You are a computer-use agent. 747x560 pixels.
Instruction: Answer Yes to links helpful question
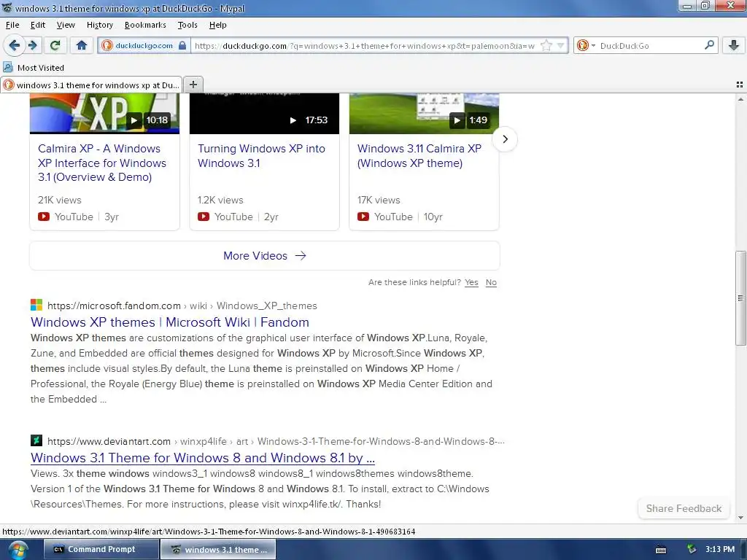point(471,282)
